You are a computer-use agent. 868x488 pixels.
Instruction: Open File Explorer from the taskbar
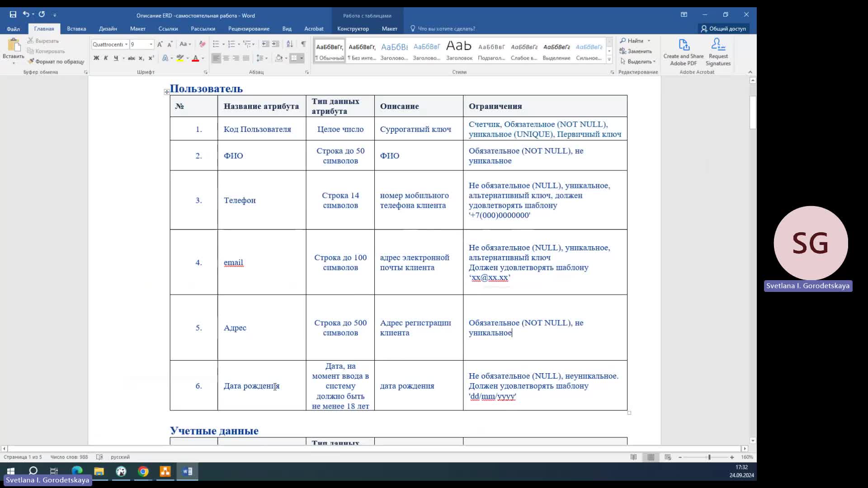tap(99, 472)
